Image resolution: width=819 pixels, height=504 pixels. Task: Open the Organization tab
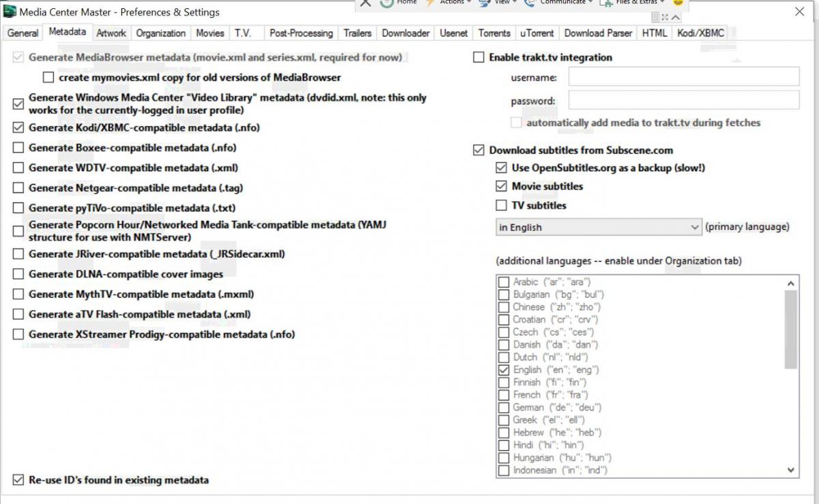[x=160, y=33]
